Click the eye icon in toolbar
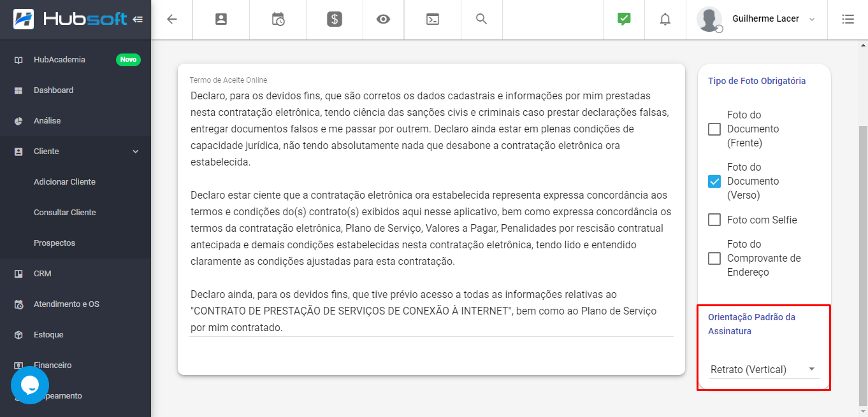This screenshot has width=868, height=417. tap(383, 19)
